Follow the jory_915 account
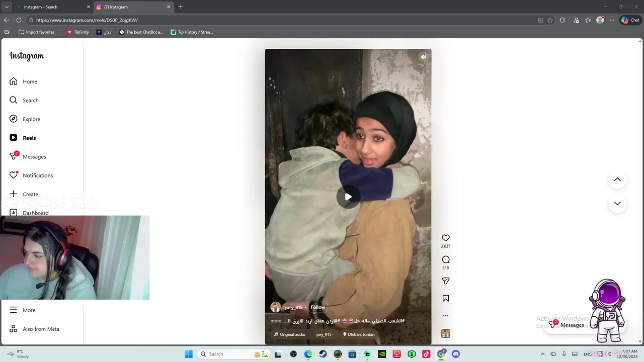 pyautogui.click(x=317, y=307)
